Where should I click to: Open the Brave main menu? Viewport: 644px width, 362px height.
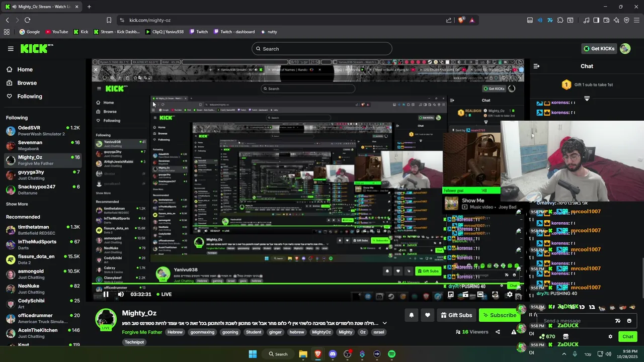(x=636, y=20)
